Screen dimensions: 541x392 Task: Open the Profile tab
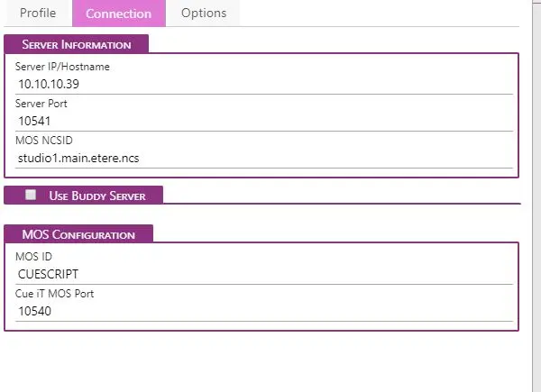38,14
